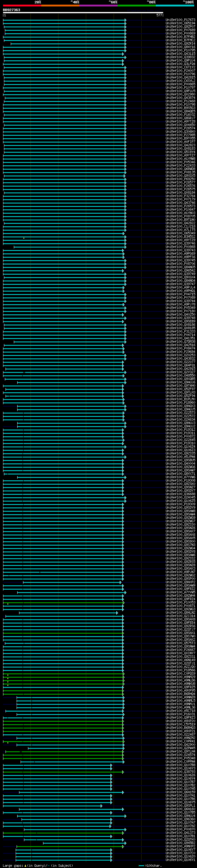Click the query end position 577
The width and height of the screenshot is (197, 868).
tap(159, 15)
